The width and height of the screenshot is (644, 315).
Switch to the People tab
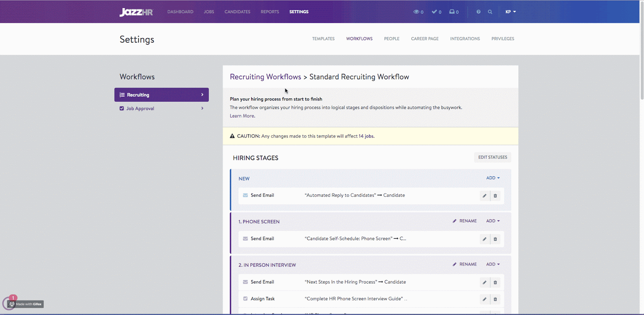(x=392, y=39)
